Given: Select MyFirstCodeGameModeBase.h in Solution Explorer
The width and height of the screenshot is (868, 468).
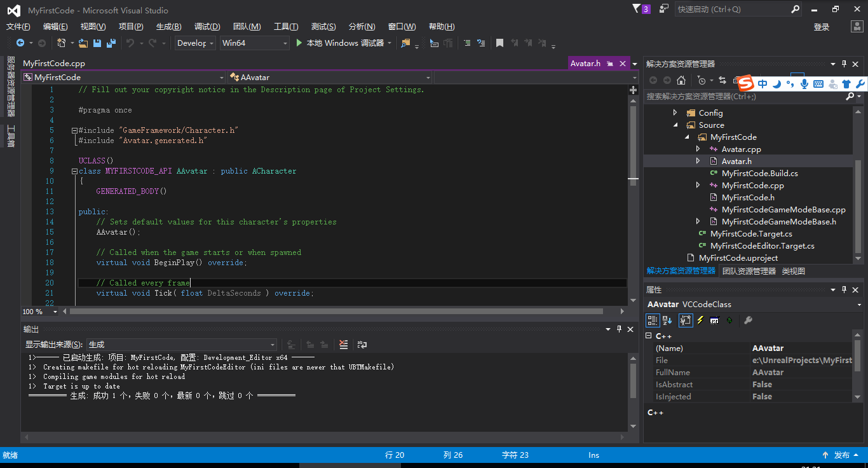Looking at the screenshot, I should click(778, 221).
